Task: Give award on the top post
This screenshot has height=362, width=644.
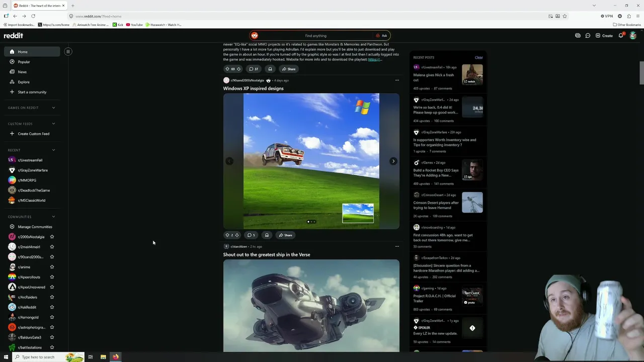Action: pos(270,69)
